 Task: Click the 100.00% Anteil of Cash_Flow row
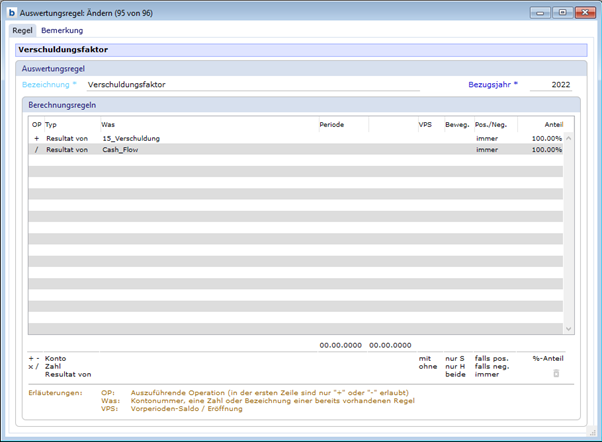pyautogui.click(x=546, y=149)
